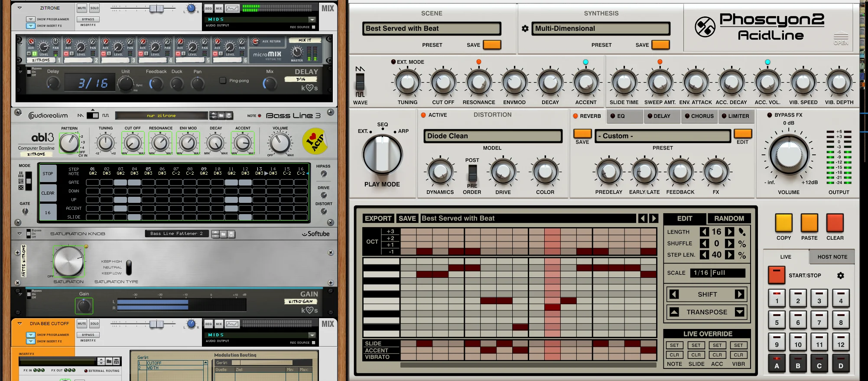Select the HOST NOTE tab

[832, 257]
